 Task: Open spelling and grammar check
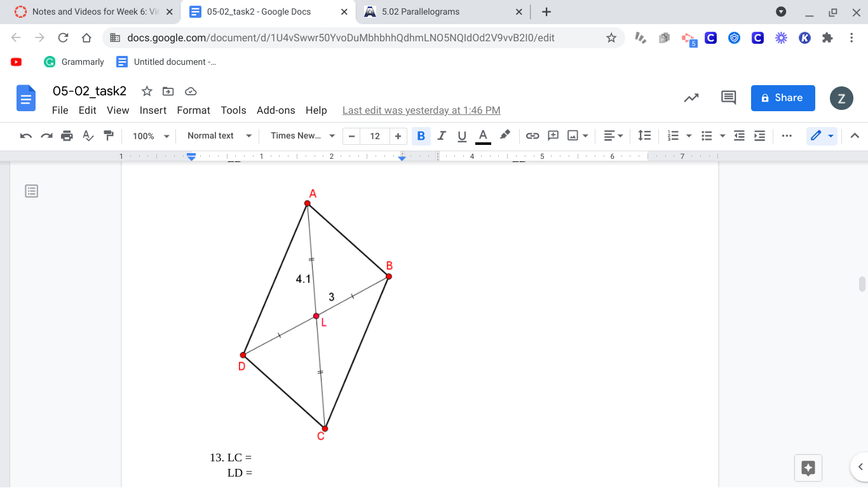88,135
